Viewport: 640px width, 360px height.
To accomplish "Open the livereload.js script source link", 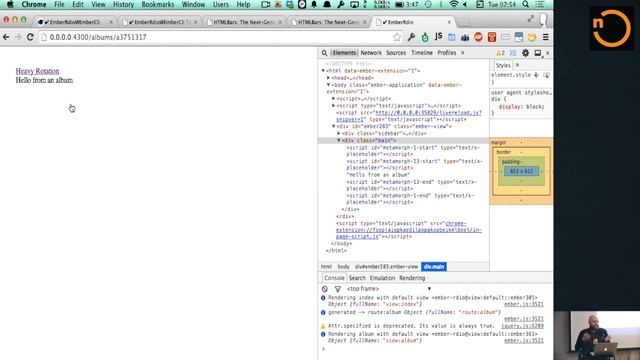I will click(409, 116).
